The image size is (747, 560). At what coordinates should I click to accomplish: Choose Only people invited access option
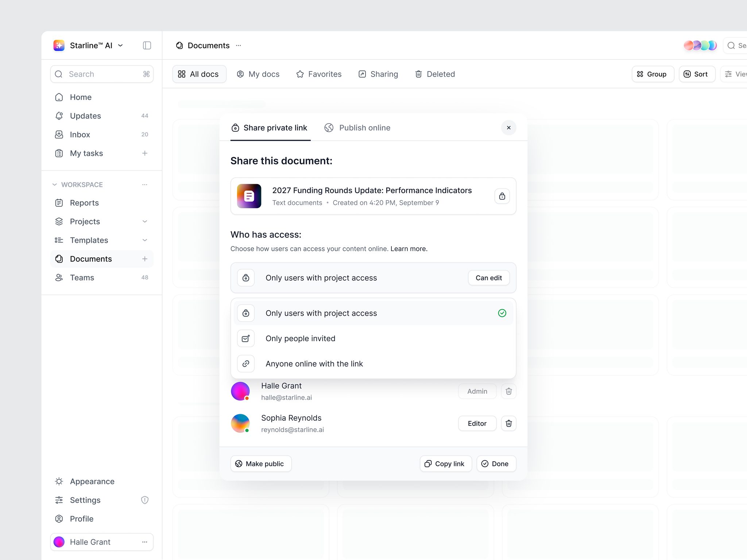373,338
